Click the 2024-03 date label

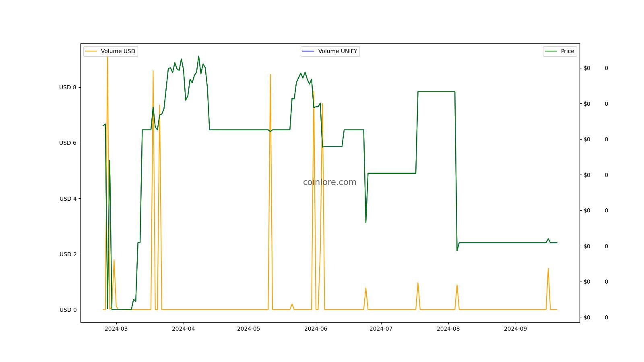(116, 329)
